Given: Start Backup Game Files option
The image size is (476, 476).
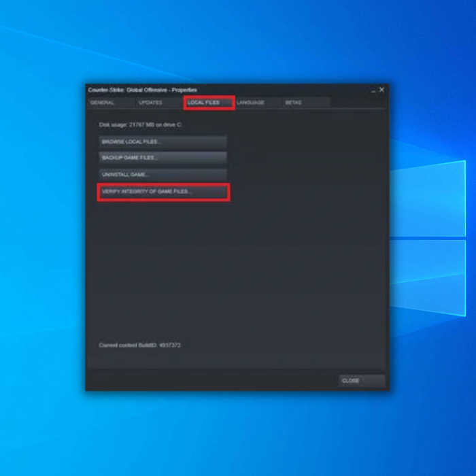Looking at the screenshot, I should tap(163, 158).
